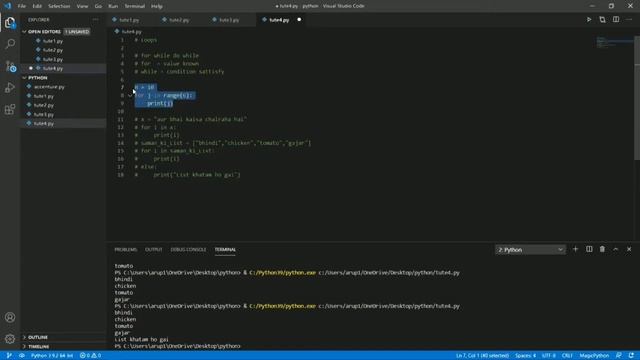Click the UTF-8 encoding in status bar

tap(549, 356)
